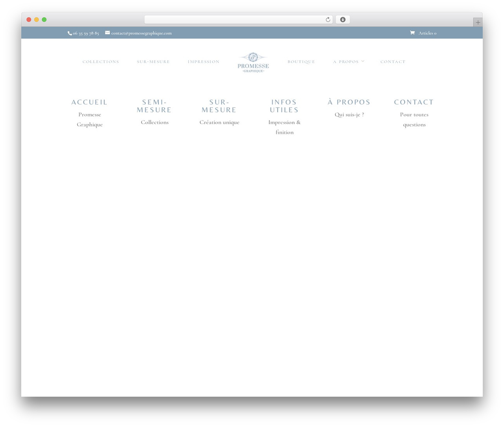Click the Promesse Graphique logo

(x=253, y=62)
